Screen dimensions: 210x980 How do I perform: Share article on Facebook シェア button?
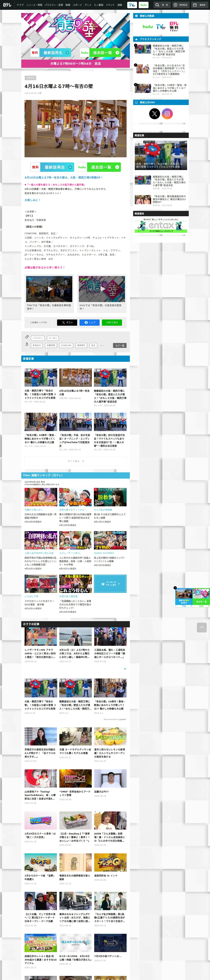(90, 322)
